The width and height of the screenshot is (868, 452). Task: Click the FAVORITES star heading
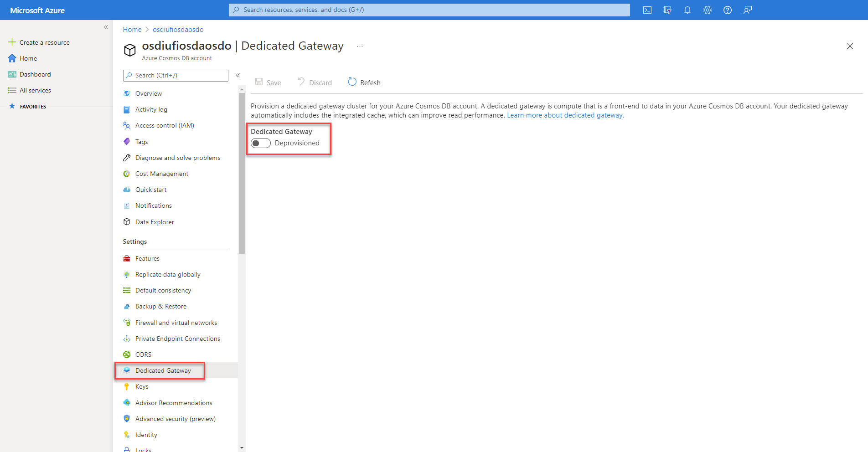(x=27, y=106)
